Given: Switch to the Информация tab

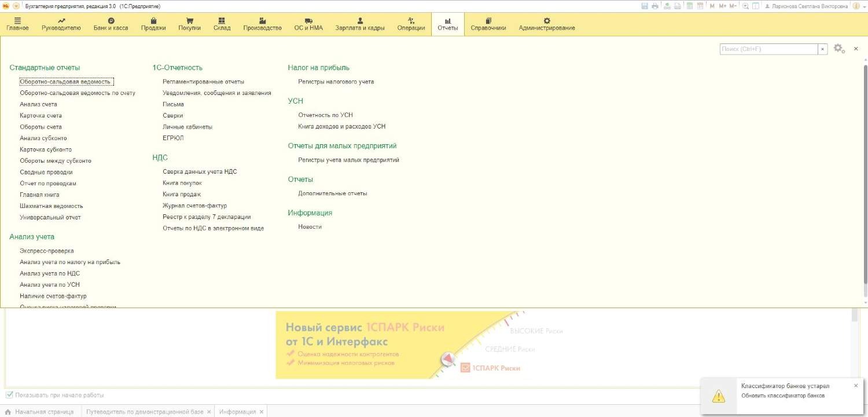Looking at the screenshot, I should (237, 412).
